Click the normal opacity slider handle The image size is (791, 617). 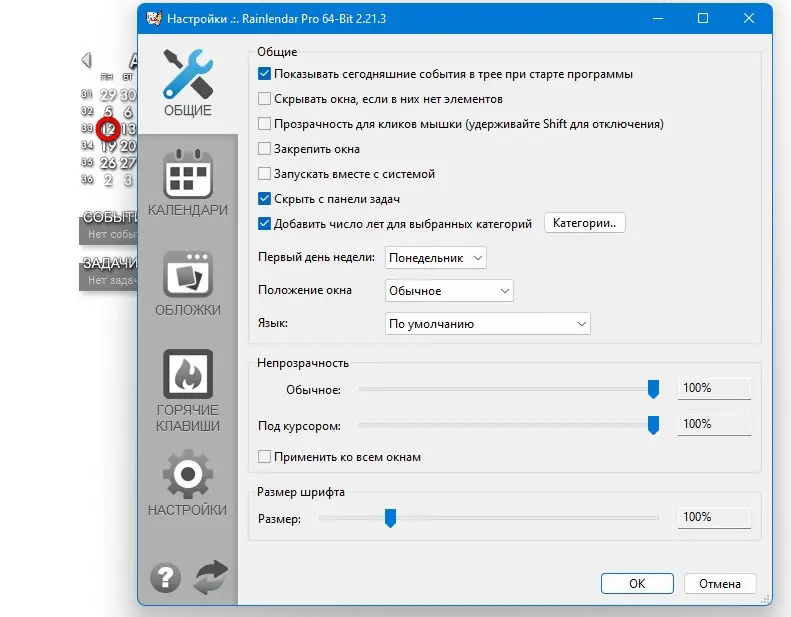(x=653, y=389)
